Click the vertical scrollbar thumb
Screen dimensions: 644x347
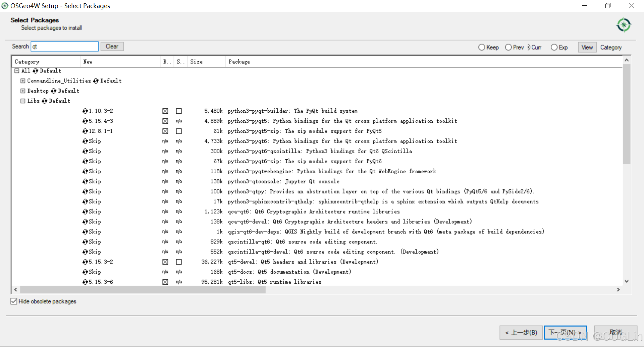pyautogui.click(x=627, y=114)
